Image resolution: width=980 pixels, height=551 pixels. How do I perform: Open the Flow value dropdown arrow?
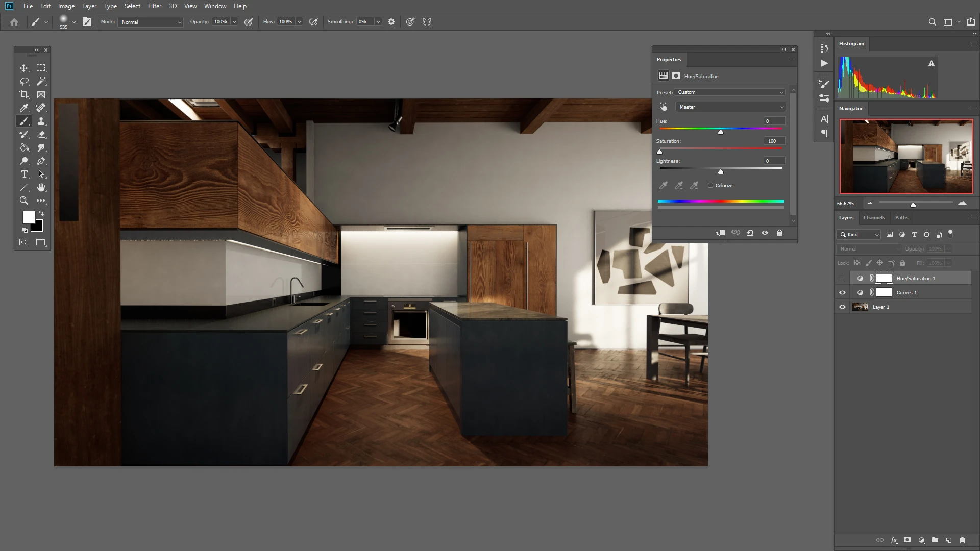point(299,22)
